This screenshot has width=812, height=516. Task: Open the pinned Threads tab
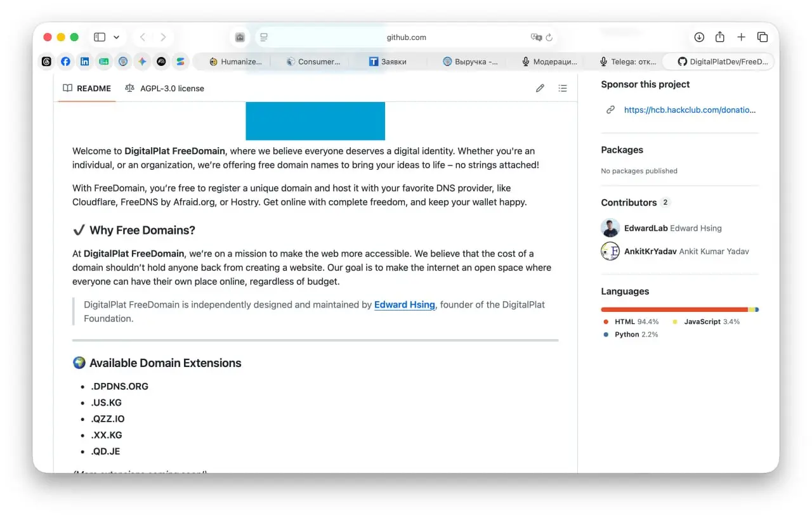tap(46, 61)
